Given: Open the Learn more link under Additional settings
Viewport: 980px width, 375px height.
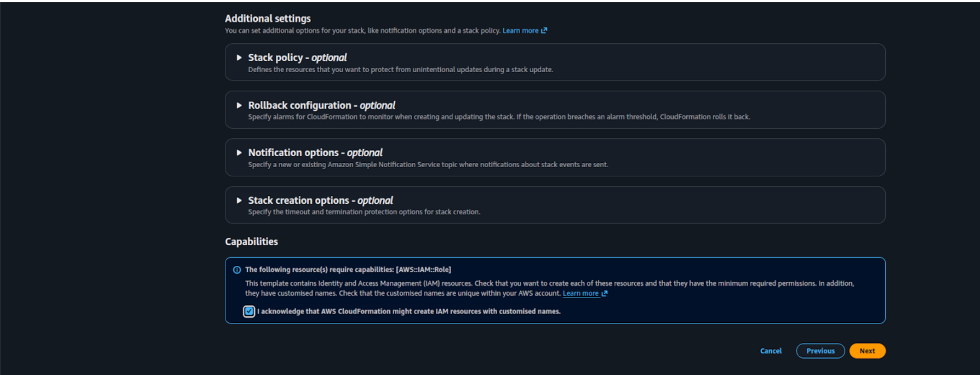Looking at the screenshot, I should click(520, 30).
